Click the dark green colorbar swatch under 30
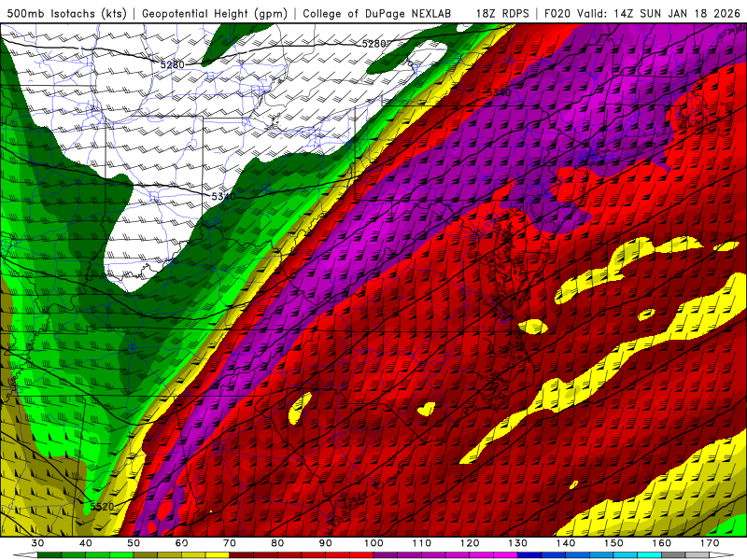Screen dimensions: 747x560 (x=49, y=555)
